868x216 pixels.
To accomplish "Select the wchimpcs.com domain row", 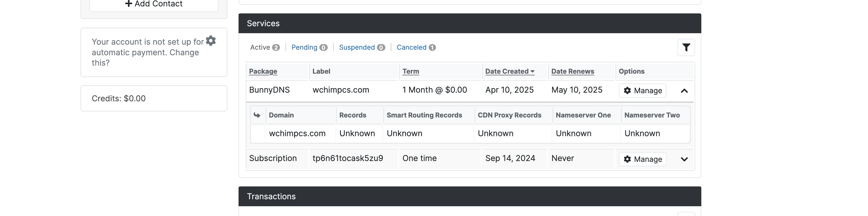I will 470,134.
